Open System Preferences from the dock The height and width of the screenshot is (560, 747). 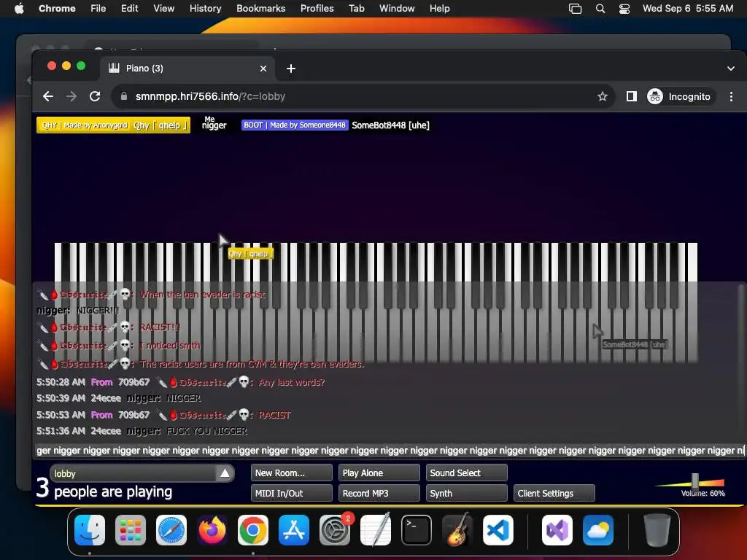click(334, 530)
